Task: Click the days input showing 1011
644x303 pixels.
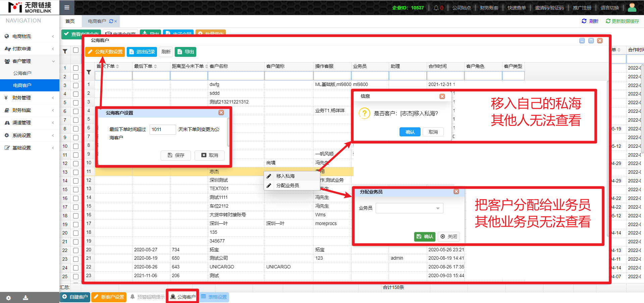Action: [x=163, y=129]
